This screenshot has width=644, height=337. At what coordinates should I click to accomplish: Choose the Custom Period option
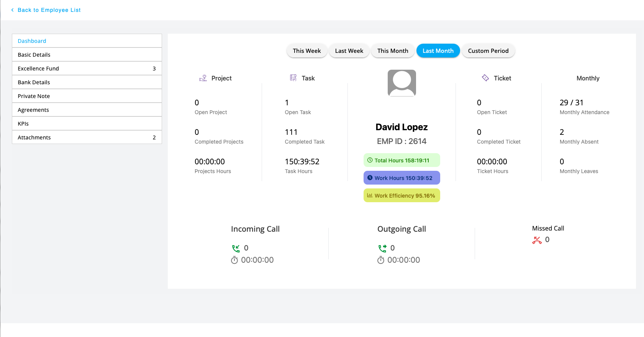pos(488,51)
